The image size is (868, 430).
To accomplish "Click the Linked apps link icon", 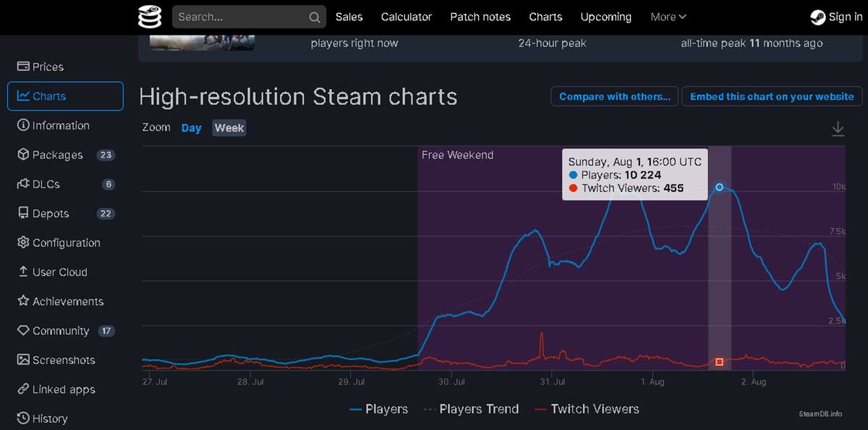I will tap(23, 389).
